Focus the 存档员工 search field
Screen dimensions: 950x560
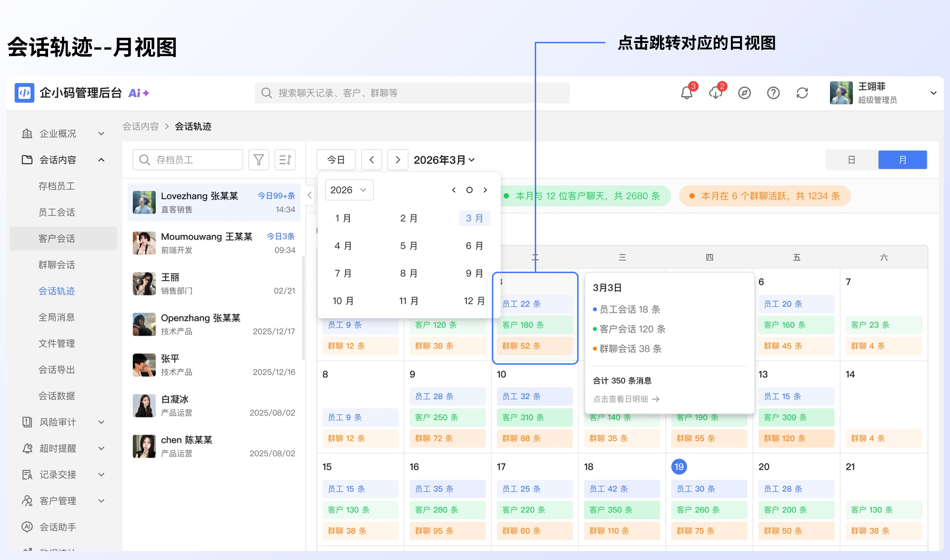(x=188, y=160)
